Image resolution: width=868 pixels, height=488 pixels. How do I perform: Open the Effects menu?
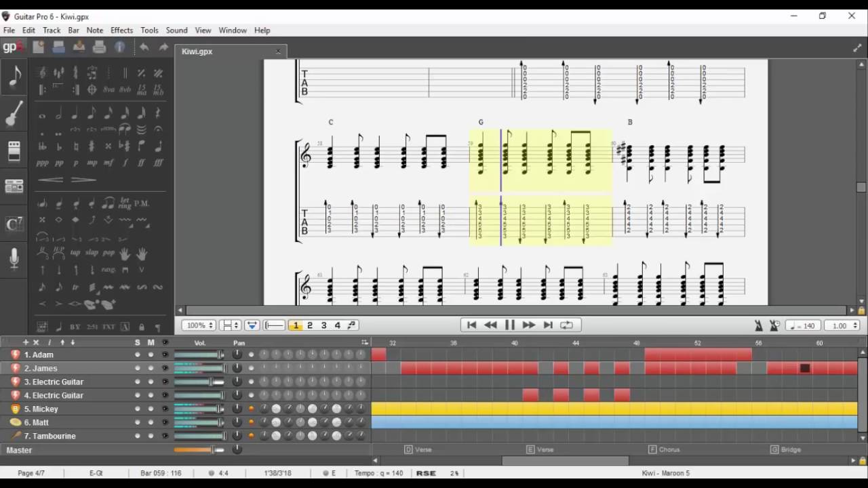(121, 30)
